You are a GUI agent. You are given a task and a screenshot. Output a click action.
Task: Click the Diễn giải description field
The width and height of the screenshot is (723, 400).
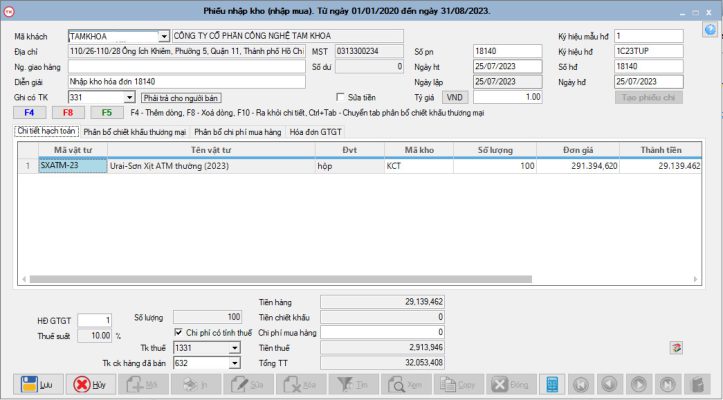(x=187, y=82)
